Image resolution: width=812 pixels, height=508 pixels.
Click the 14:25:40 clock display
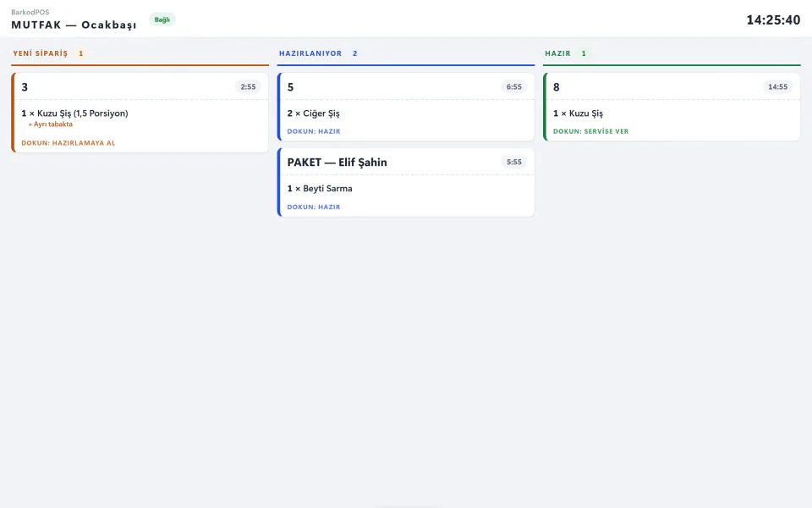pos(773,20)
